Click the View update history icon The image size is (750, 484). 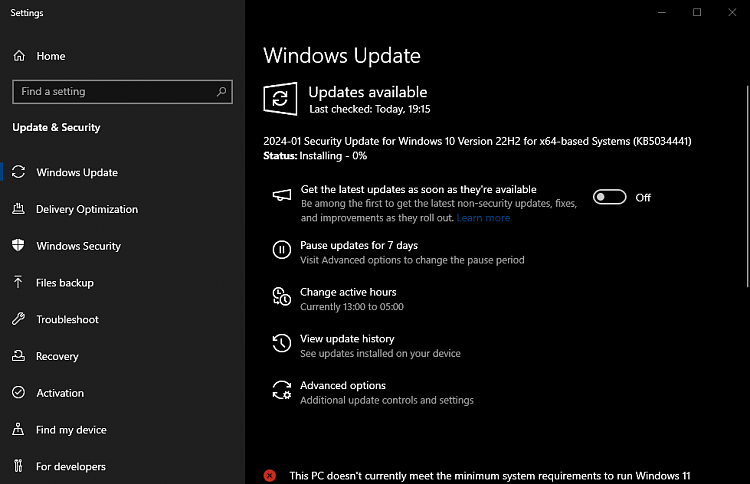coord(282,344)
